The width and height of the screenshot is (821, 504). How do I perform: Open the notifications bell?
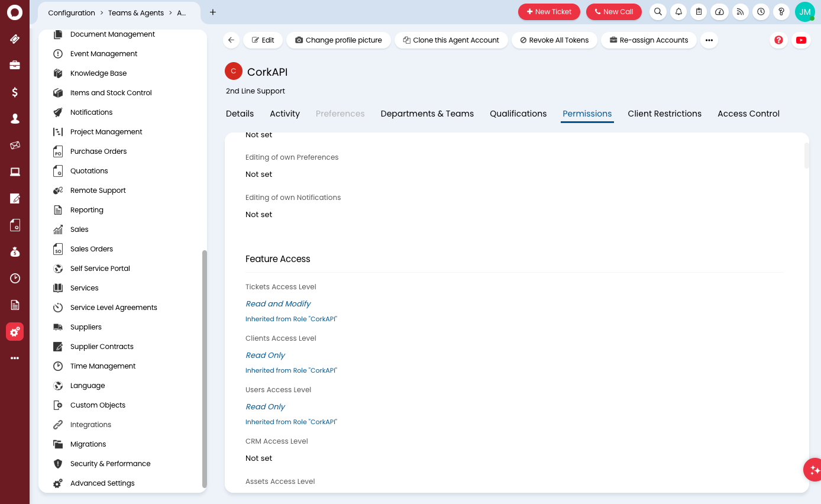tap(678, 12)
